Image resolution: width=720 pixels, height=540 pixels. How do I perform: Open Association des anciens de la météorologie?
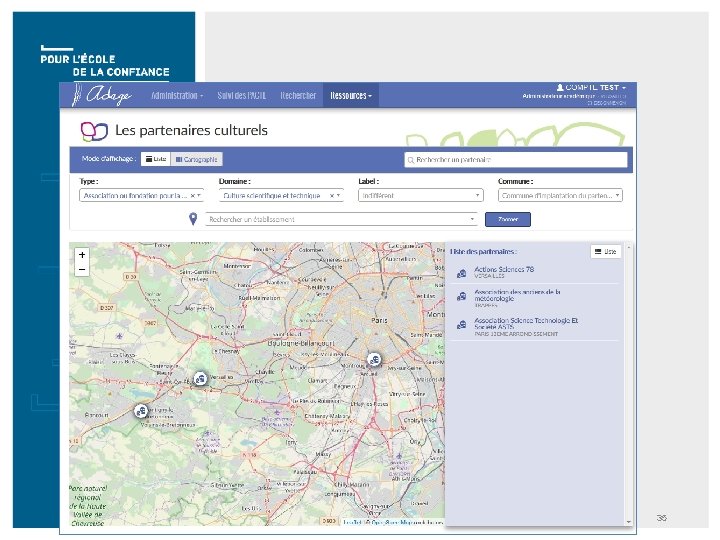[517, 295]
